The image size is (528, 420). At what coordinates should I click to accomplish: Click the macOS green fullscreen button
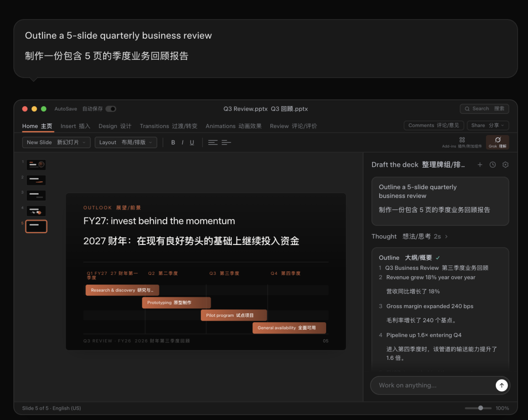click(x=44, y=109)
